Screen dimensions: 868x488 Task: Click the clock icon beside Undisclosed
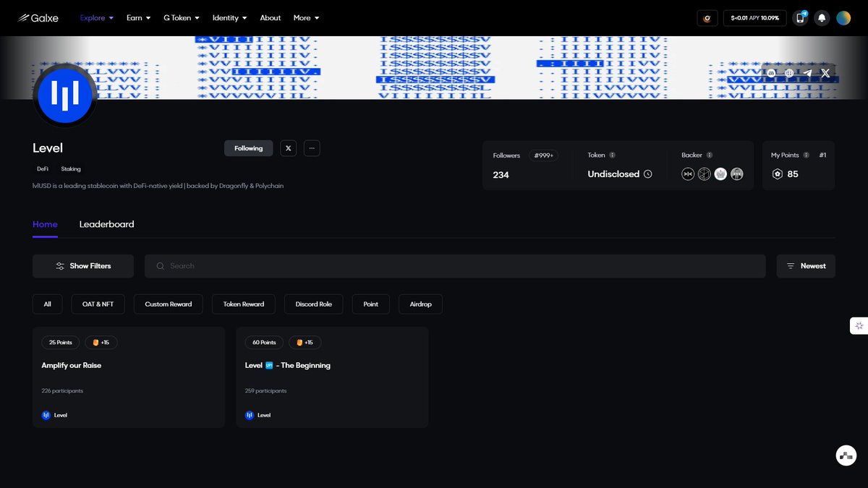(x=648, y=174)
